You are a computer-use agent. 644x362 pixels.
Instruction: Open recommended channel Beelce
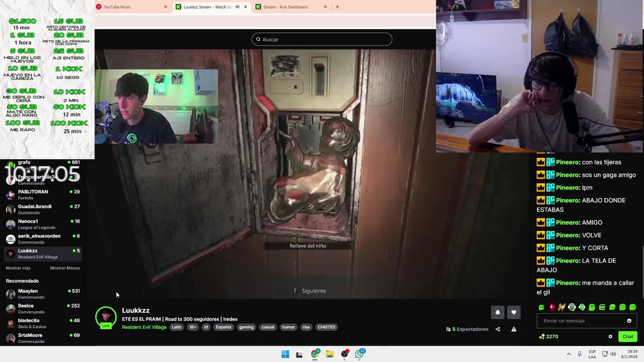pyautogui.click(x=43, y=309)
